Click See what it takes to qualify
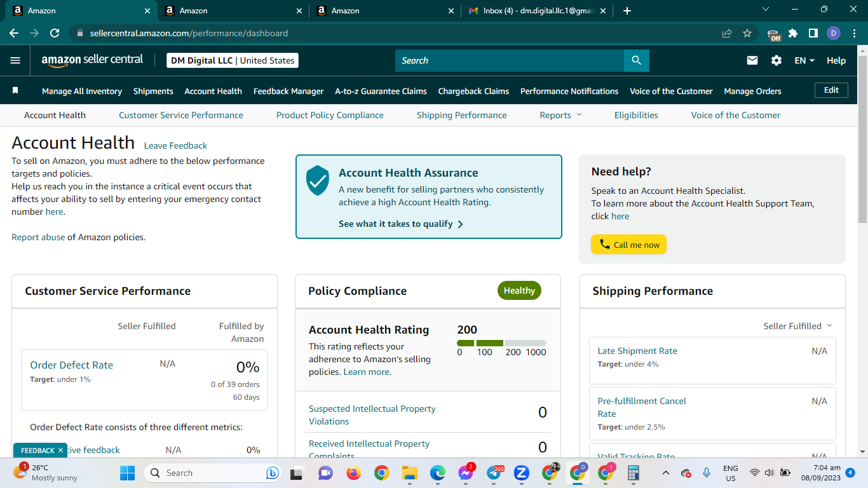 click(401, 224)
